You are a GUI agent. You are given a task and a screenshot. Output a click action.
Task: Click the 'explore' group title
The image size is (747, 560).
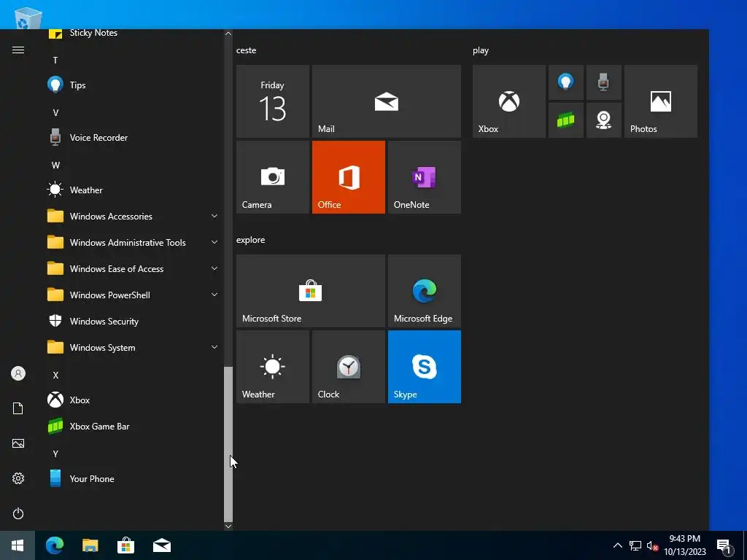tap(251, 240)
